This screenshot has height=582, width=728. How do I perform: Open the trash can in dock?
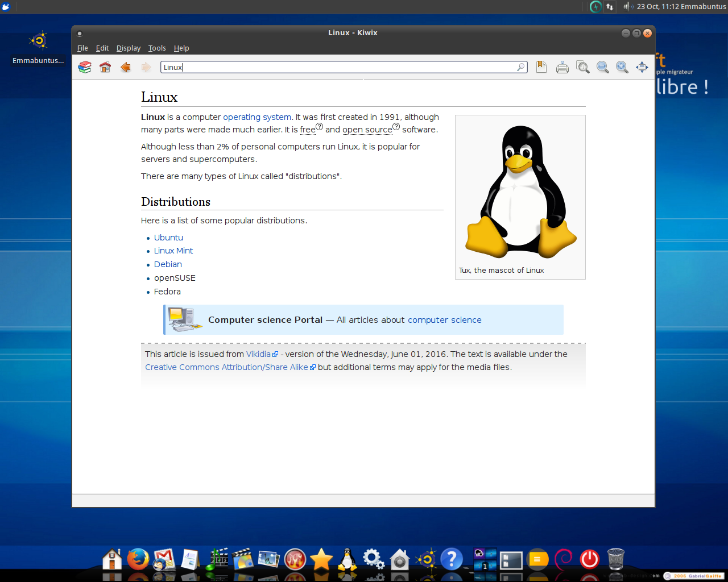point(616,560)
